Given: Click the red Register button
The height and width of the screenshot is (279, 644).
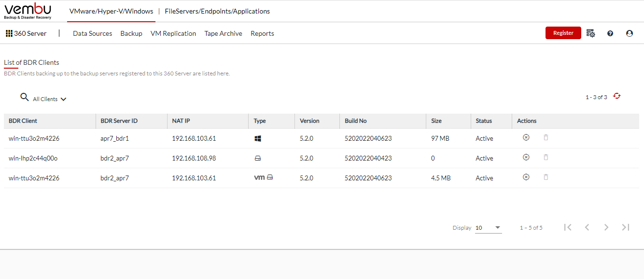Looking at the screenshot, I should point(563,33).
